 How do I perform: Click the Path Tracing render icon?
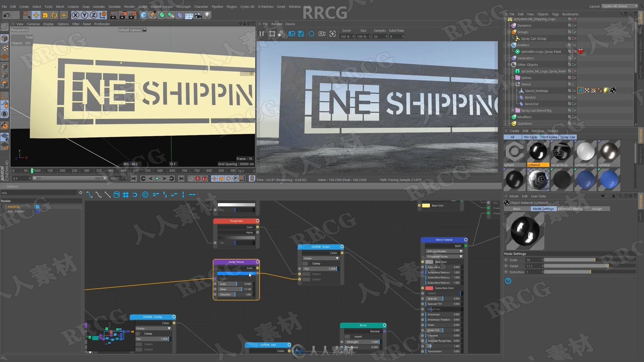point(311,34)
